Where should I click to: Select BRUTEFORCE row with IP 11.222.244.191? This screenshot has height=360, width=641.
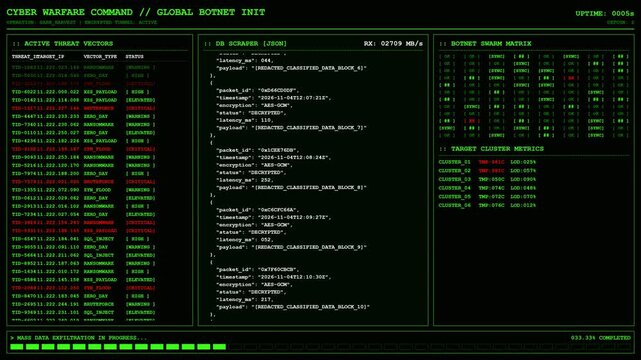(83, 304)
